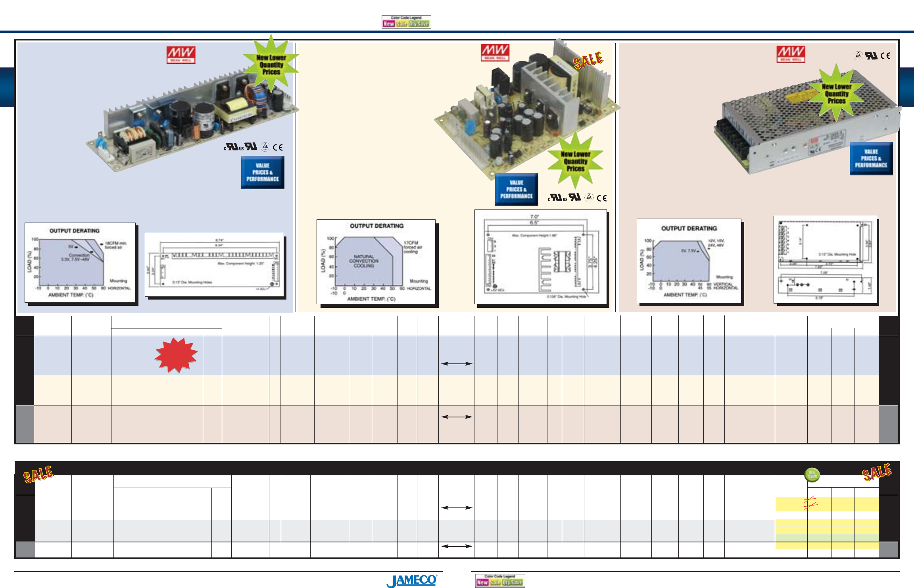
Task: Click certification marks in the cream panel
Action: coord(578,198)
